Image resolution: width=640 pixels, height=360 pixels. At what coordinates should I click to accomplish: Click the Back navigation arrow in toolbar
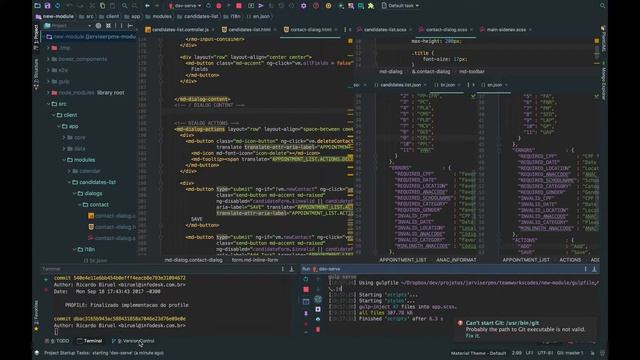(x=147, y=6)
